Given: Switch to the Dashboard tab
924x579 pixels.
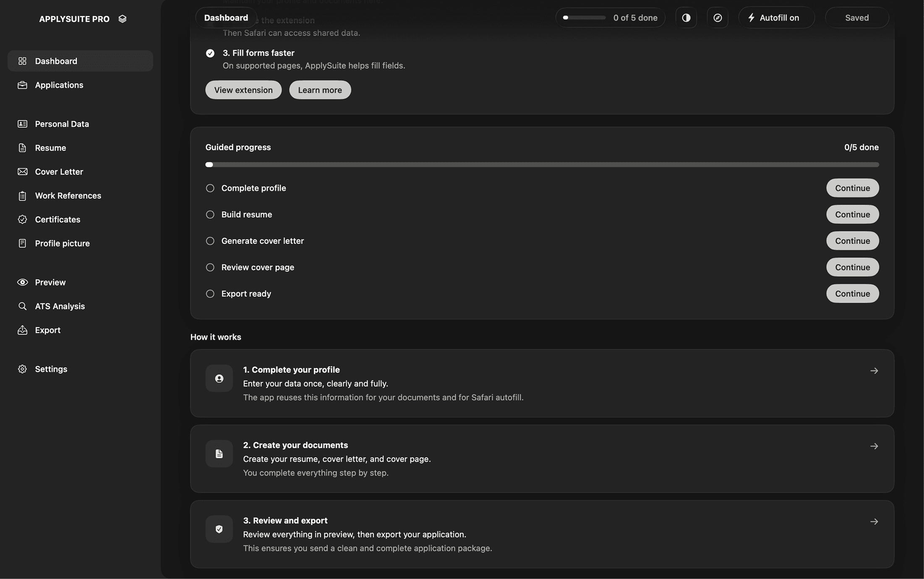Looking at the screenshot, I should (226, 17).
